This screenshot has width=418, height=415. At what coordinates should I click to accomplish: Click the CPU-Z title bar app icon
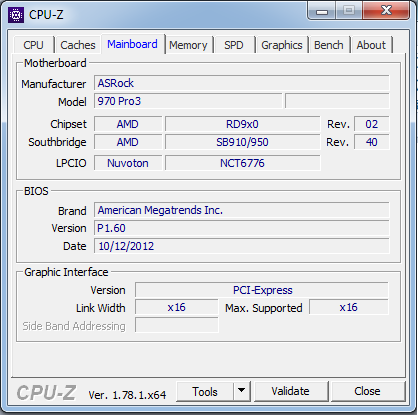[16, 15]
